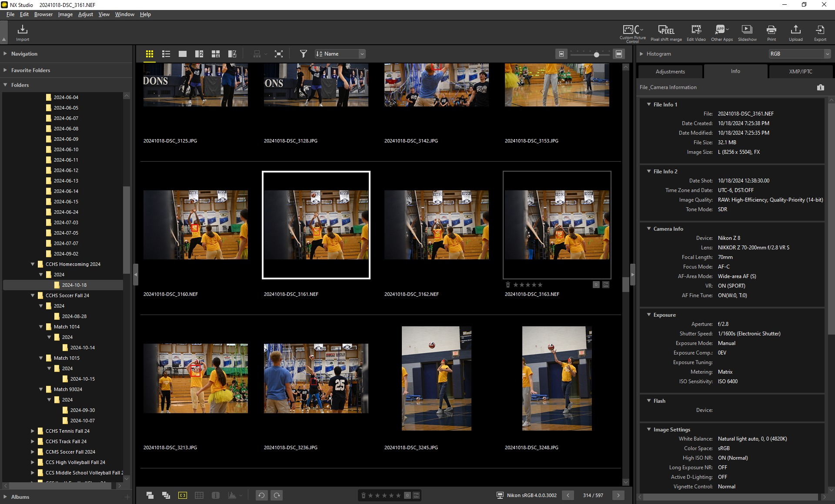Image resolution: width=835 pixels, height=504 pixels.
Task: Click the smallest thumbnail size icon
Action: tap(561, 54)
